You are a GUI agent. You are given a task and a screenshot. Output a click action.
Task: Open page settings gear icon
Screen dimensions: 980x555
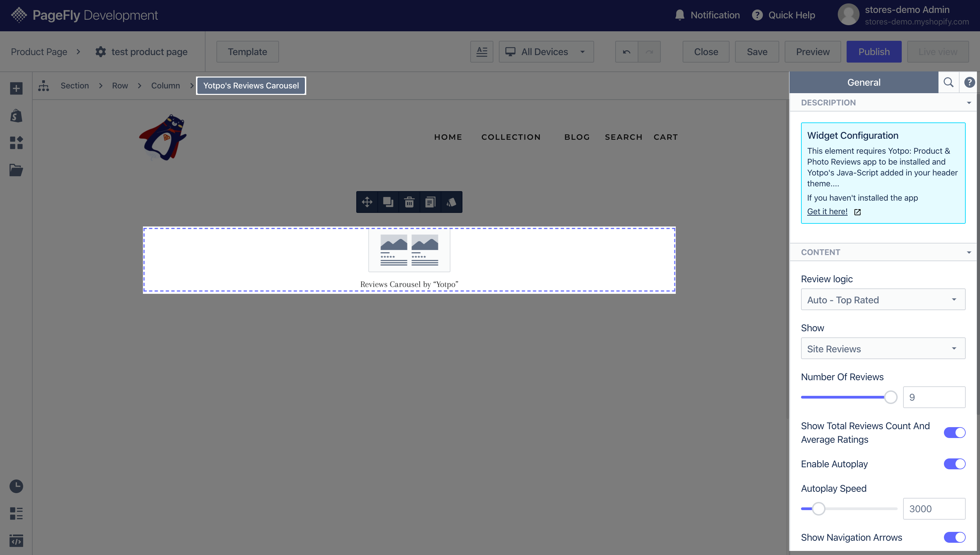(x=100, y=51)
